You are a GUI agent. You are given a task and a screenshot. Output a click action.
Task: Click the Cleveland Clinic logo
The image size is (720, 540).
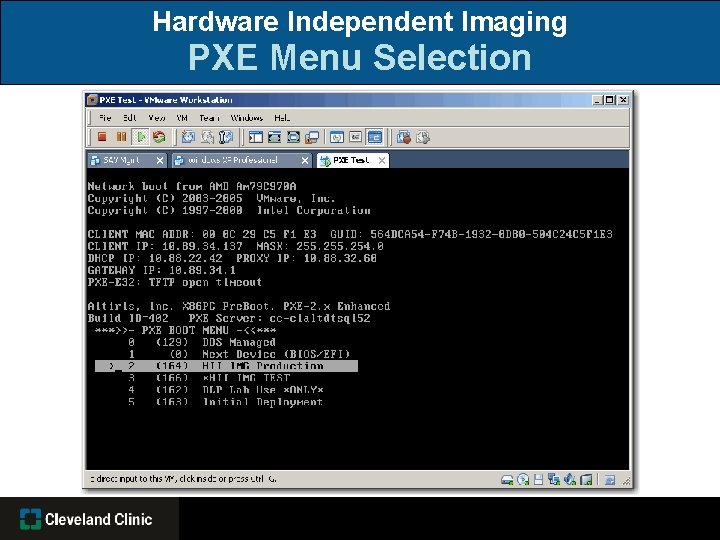(x=86, y=519)
